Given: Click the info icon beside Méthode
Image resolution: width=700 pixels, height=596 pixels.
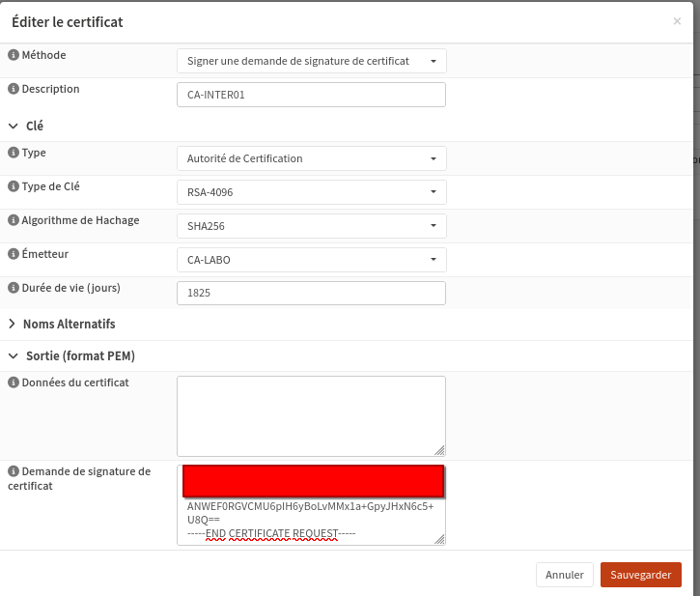Looking at the screenshot, I should [14, 56].
